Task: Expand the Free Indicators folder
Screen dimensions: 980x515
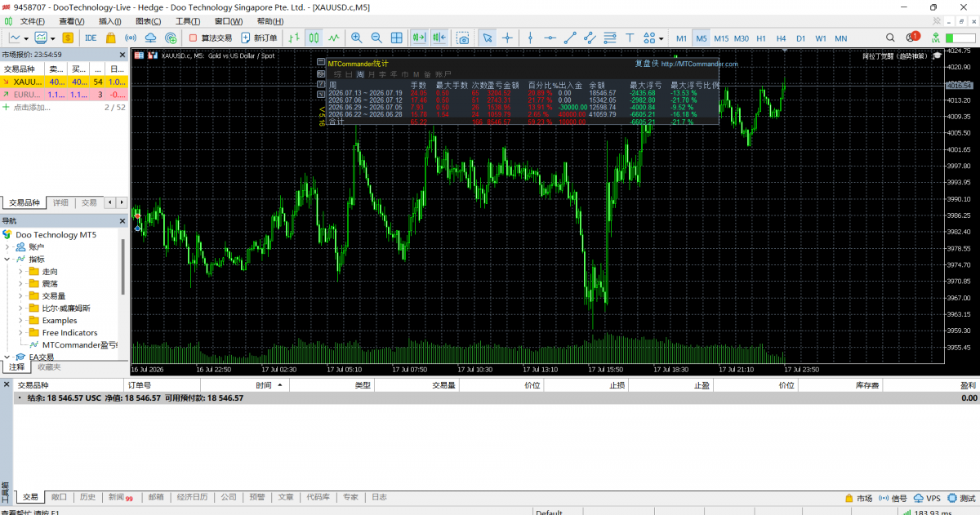Action: click(20, 332)
